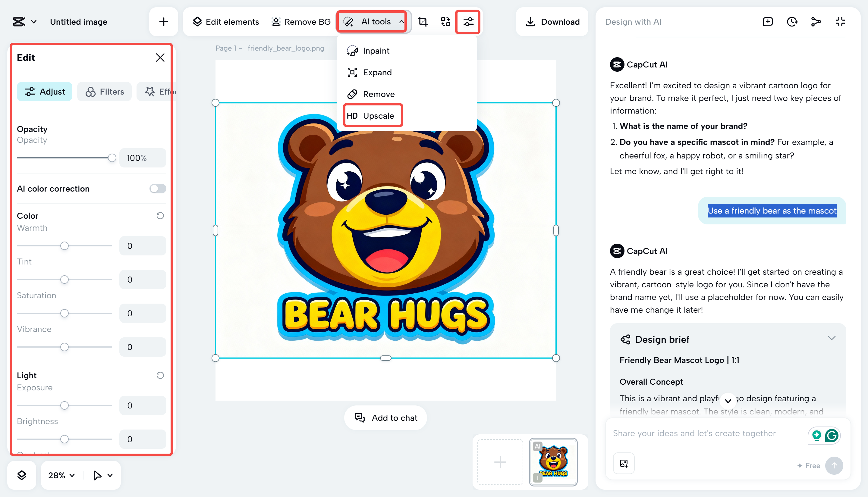The image size is (868, 497).
Task: Select Upscale from AI tools menu
Action: (373, 116)
